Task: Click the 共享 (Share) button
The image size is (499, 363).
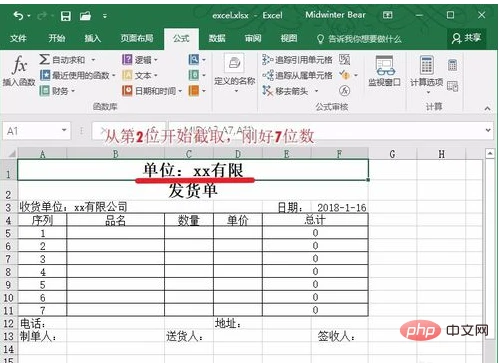Action: coord(466,38)
